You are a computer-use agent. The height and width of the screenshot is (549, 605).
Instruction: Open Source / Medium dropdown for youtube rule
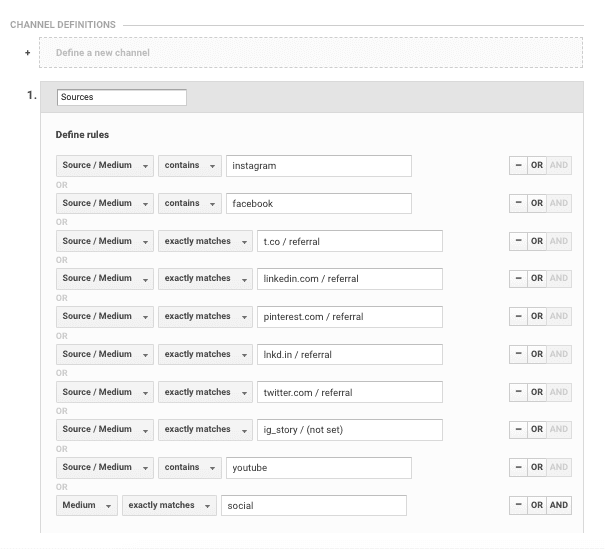(105, 468)
